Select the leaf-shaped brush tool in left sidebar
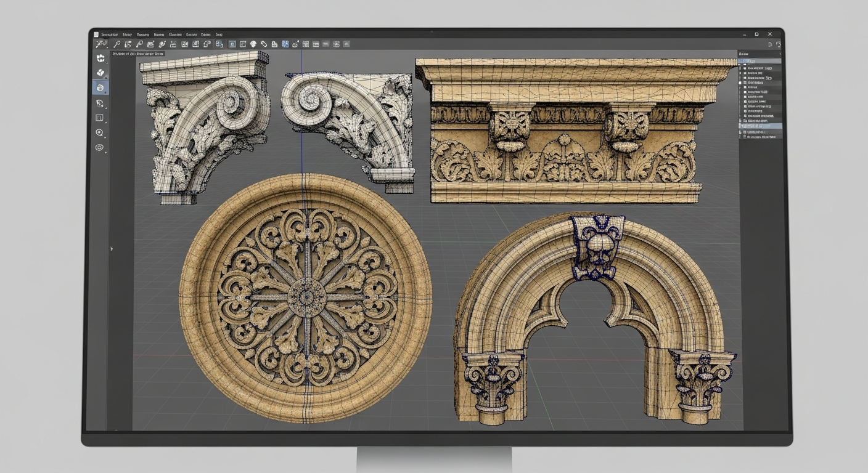Image resolution: width=868 pixels, height=473 pixels. coord(99,73)
